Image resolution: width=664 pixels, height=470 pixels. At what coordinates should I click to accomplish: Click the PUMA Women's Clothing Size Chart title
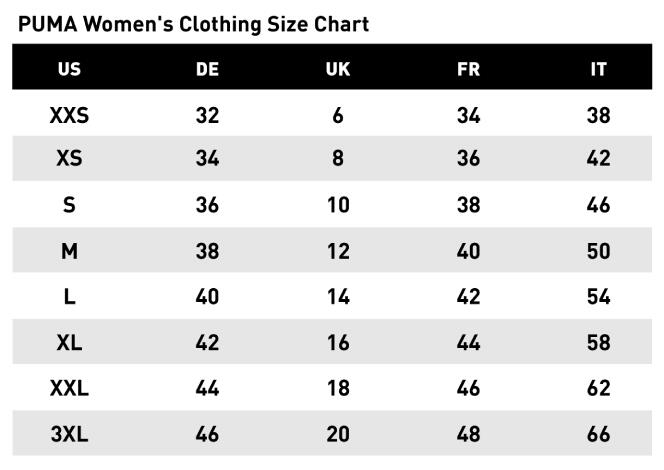click(x=193, y=24)
